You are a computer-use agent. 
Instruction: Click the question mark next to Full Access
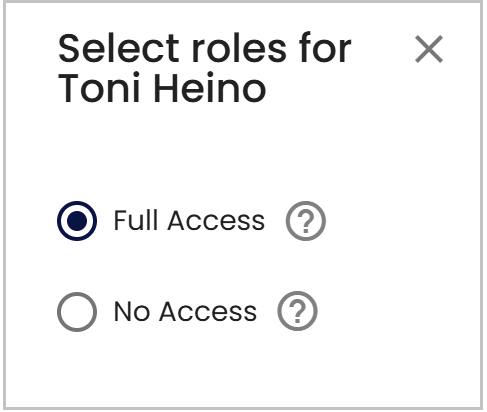point(306,221)
